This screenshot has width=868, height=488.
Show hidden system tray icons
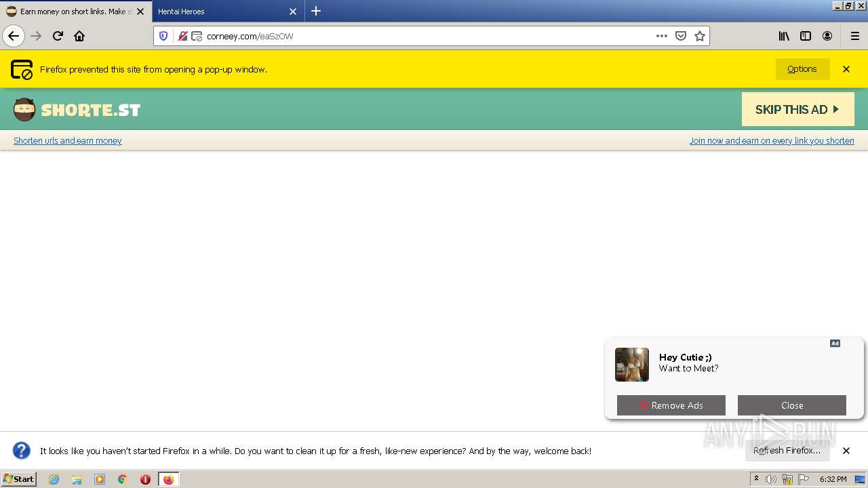pyautogui.click(x=756, y=479)
